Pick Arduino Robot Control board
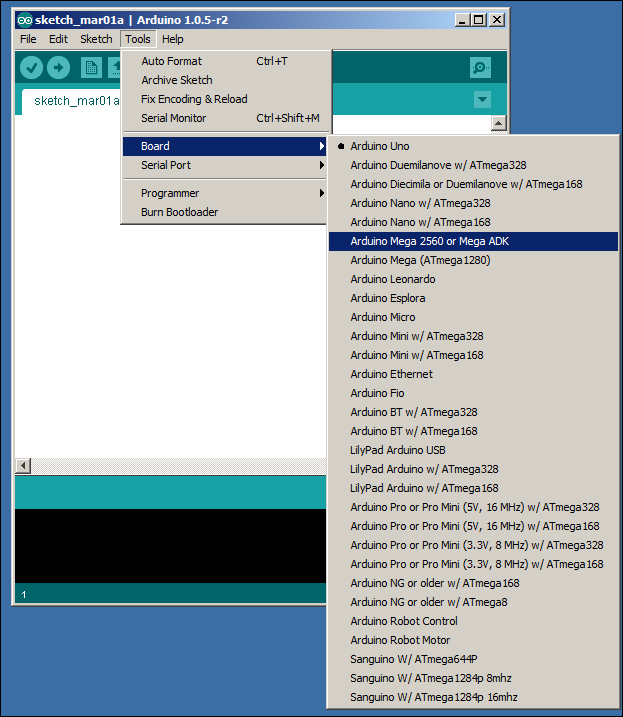This screenshot has width=623, height=717. point(473,621)
